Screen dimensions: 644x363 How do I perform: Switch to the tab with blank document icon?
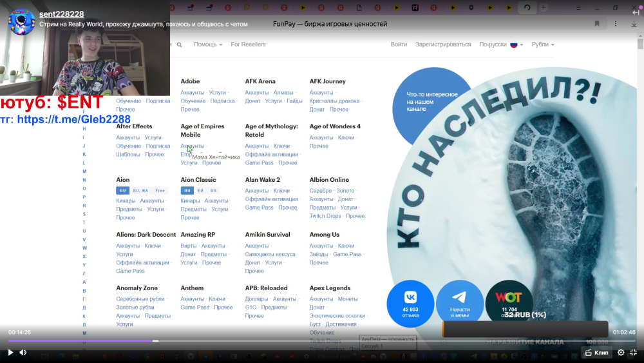pyautogui.click(x=359, y=7)
